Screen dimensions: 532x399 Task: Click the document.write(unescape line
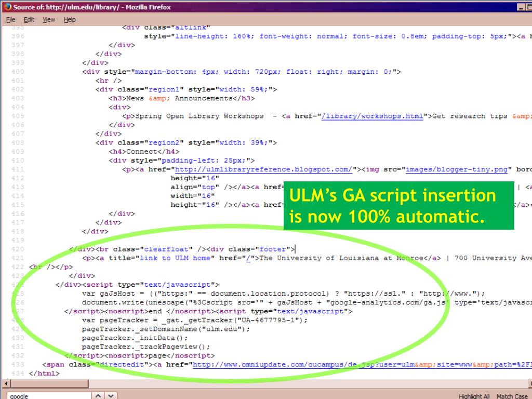click(x=307, y=302)
